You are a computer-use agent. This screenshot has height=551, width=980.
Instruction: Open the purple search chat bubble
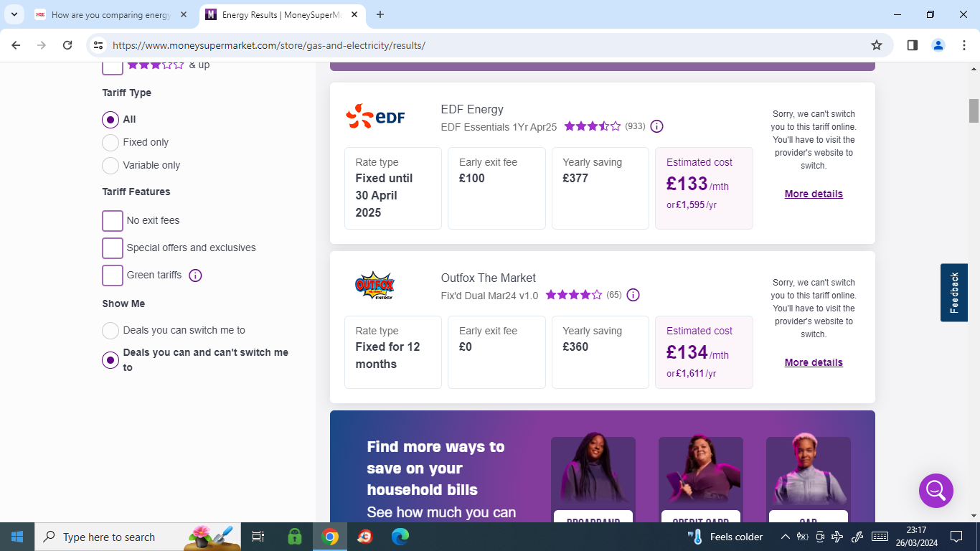[x=936, y=491]
